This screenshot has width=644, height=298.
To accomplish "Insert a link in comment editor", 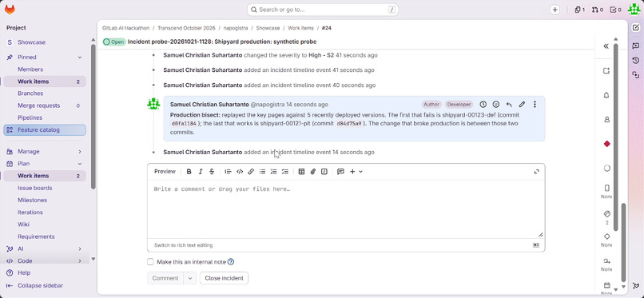I will [x=251, y=172].
